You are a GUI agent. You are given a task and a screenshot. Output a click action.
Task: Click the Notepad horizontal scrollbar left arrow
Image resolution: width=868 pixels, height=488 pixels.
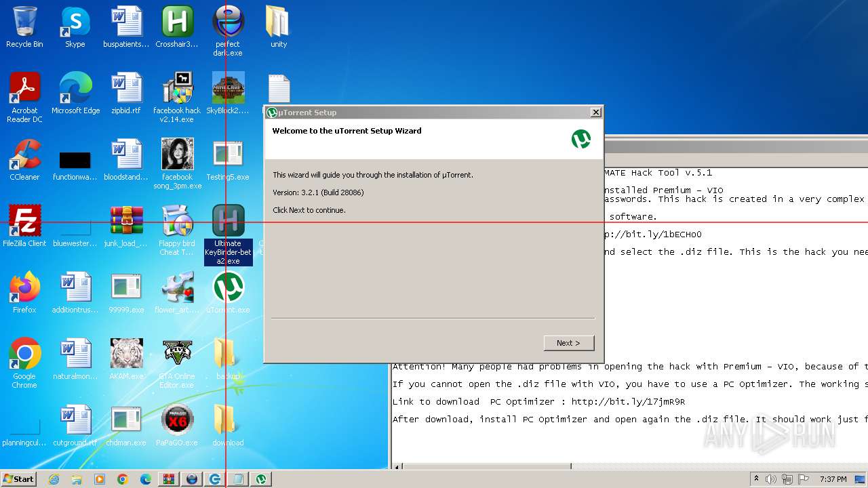click(x=397, y=466)
